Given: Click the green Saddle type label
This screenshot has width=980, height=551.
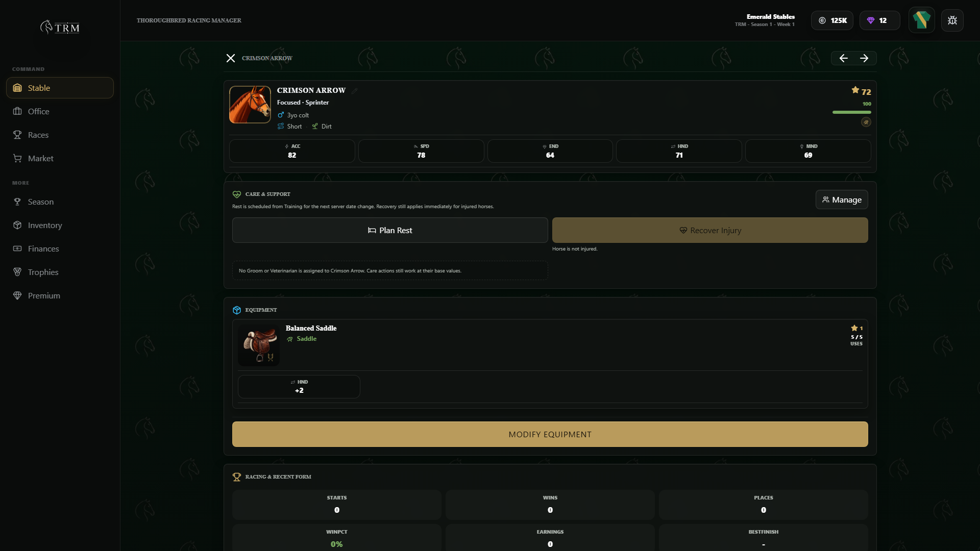Looking at the screenshot, I should point(306,339).
